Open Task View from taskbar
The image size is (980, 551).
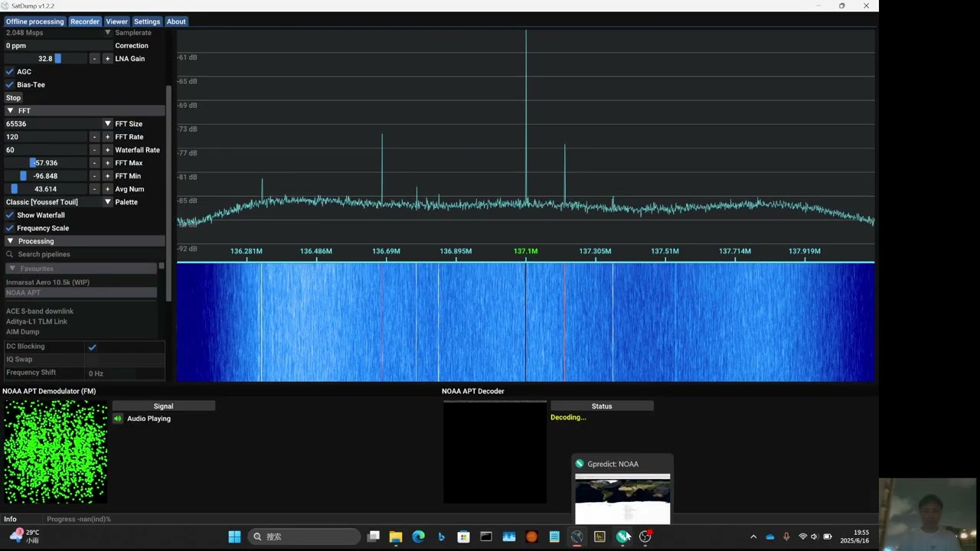pyautogui.click(x=373, y=536)
